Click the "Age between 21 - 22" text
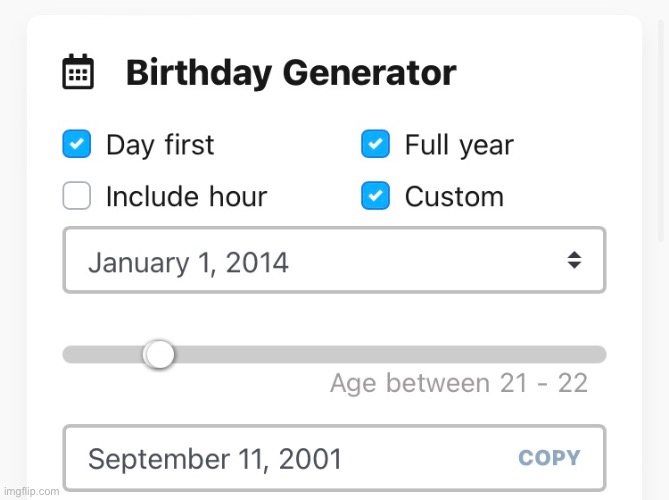This screenshot has height=500, width=669. [459, 383]
